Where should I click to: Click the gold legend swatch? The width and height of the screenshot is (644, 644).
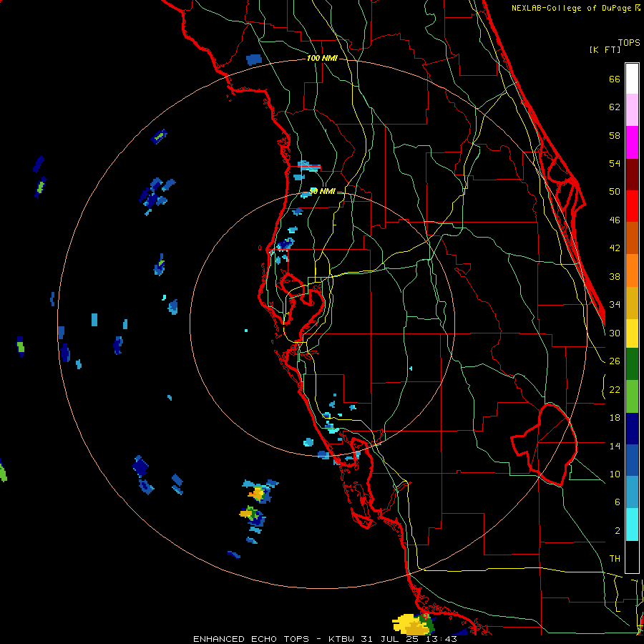pos(632,303)
